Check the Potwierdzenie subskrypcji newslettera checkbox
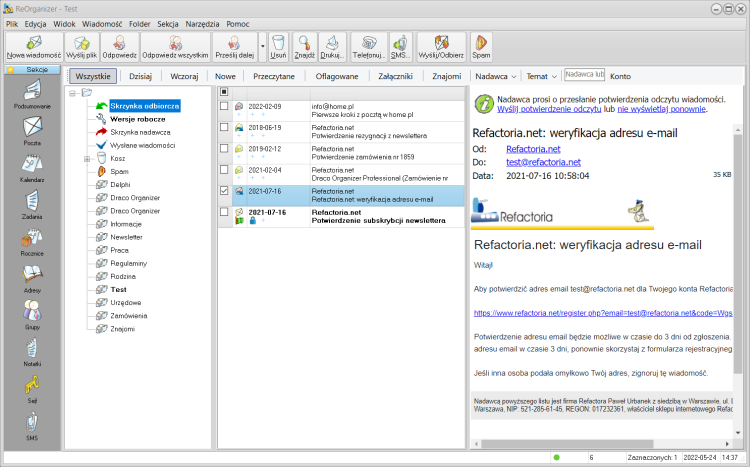 [x=224, y=211]
